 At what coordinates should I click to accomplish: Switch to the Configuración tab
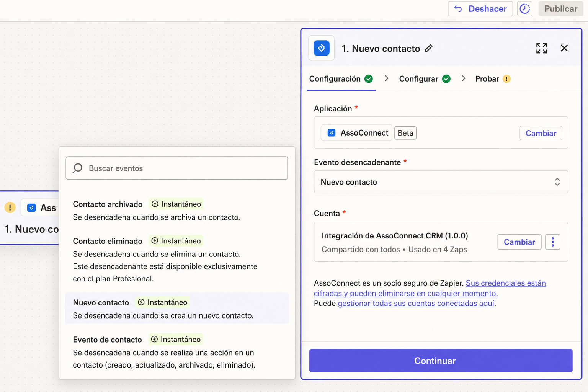tap(341, 79)
